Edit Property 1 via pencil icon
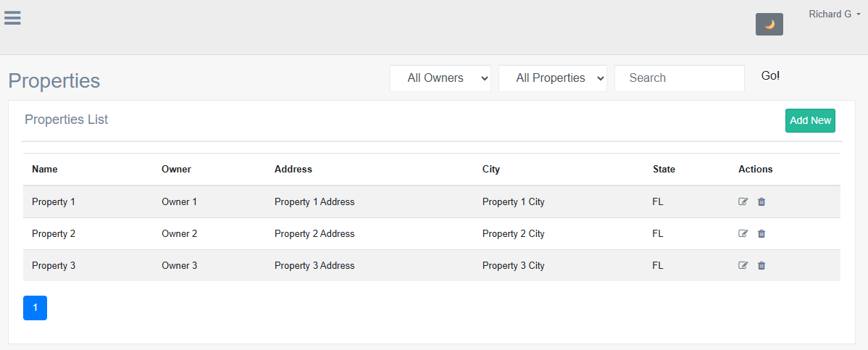The width and height of the screenshot is (868, 350). pos(743,202)
